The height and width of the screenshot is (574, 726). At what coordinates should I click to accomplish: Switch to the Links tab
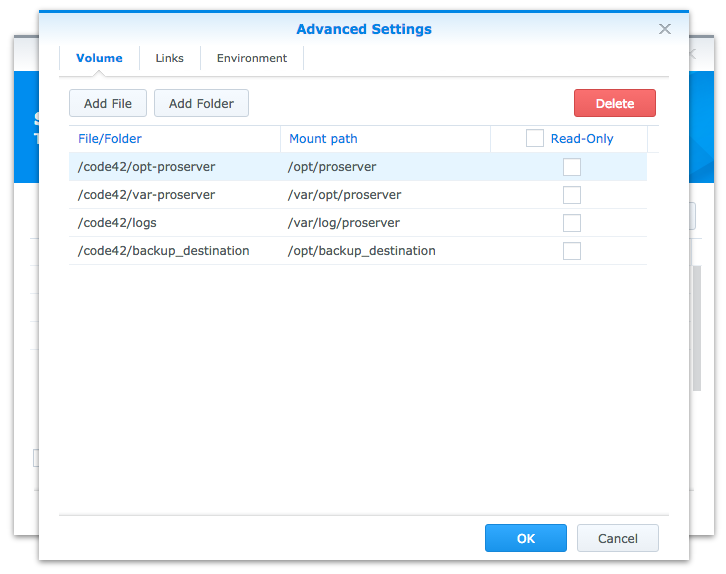pos(169,58)
